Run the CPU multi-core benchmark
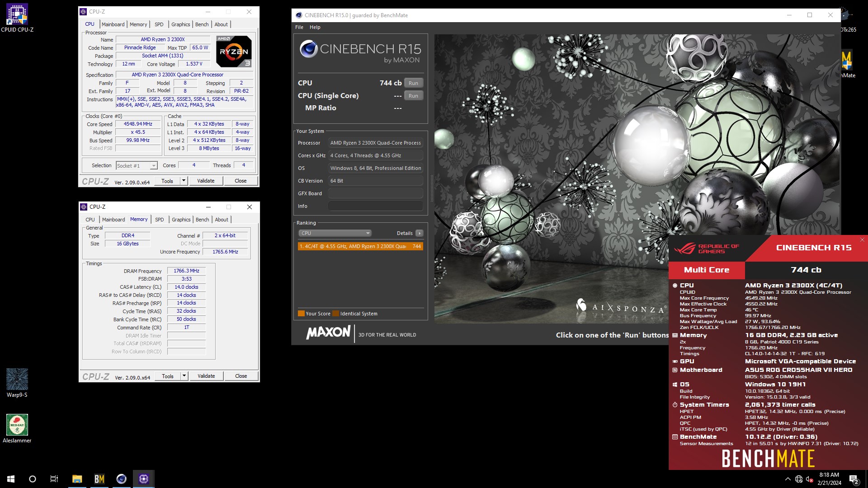 [413, 83]
